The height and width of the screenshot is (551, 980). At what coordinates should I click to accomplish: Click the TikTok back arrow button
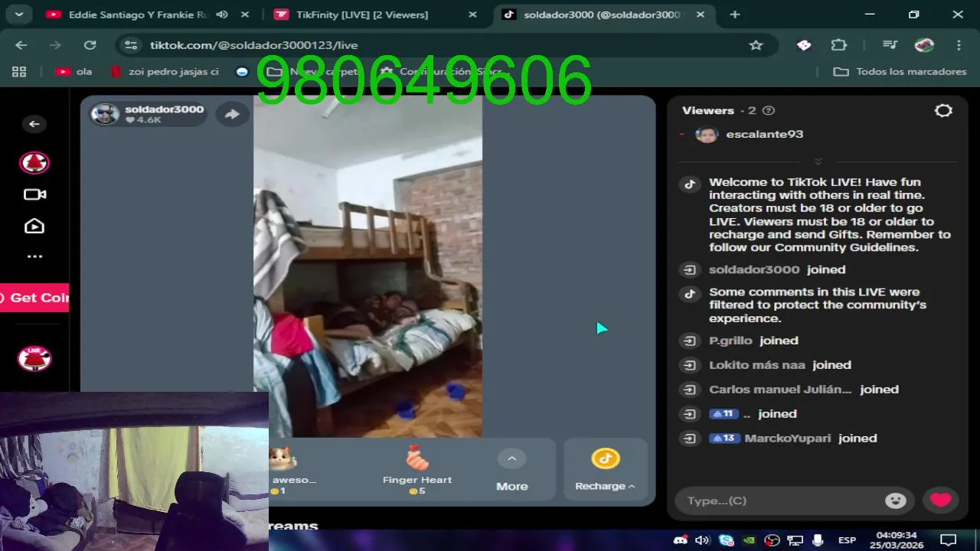coord(34,124)
